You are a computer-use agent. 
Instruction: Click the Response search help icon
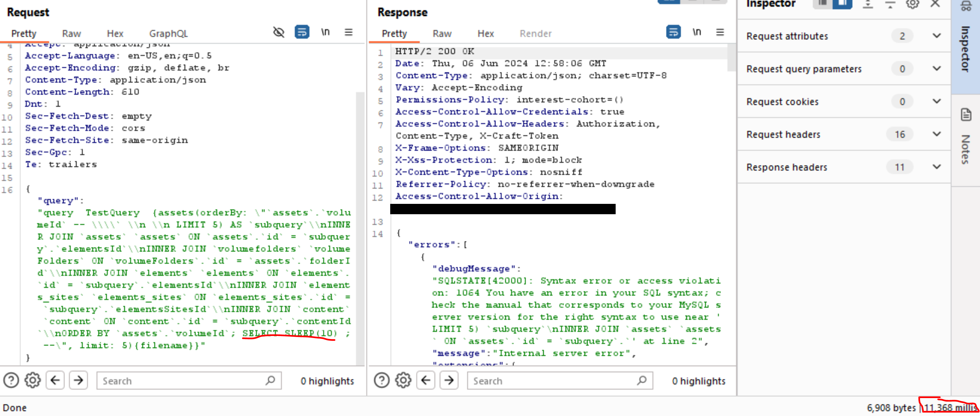tap(381, 380)
